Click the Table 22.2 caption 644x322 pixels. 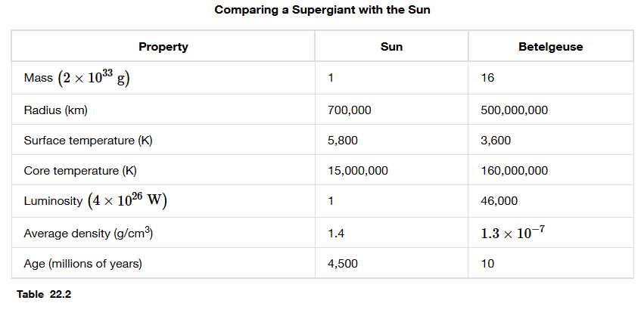(44, 294)
